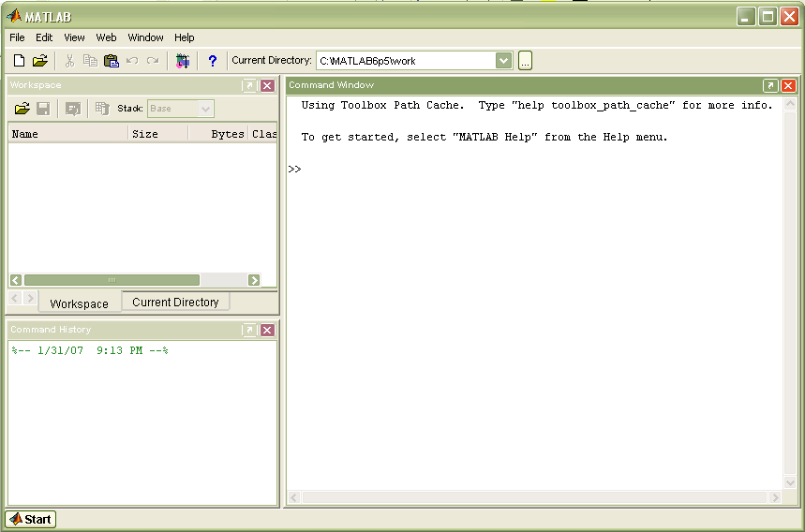Open the File menu

tap(17, 37)
